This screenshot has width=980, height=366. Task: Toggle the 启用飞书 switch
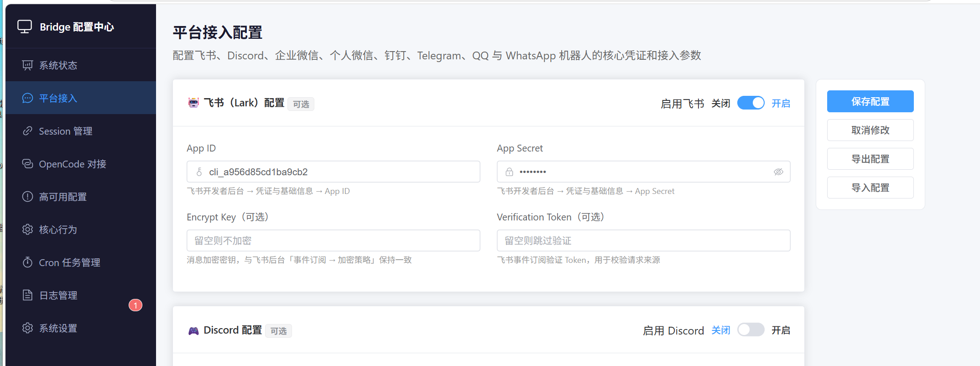point(751,103)
